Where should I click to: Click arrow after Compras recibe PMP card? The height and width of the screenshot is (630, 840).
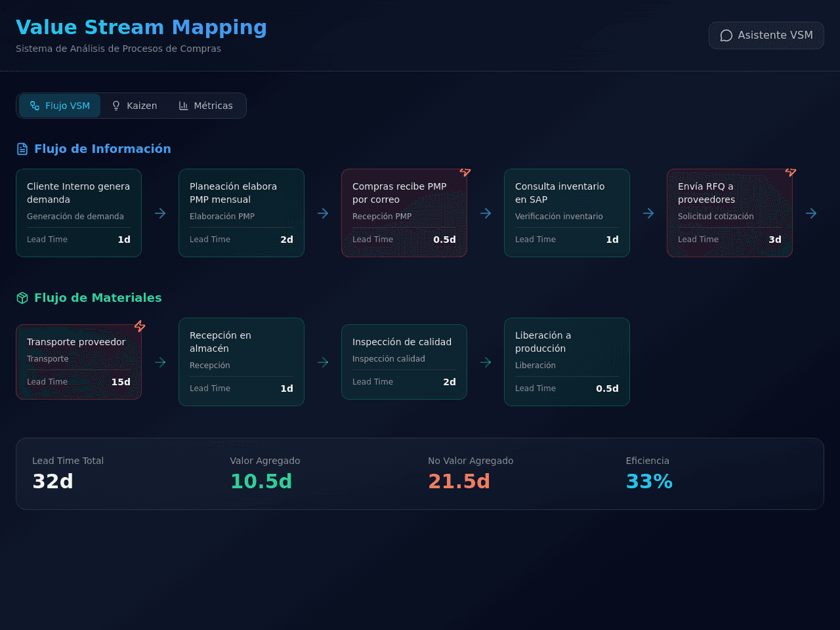pyautogui.click(x=486, y=213)
